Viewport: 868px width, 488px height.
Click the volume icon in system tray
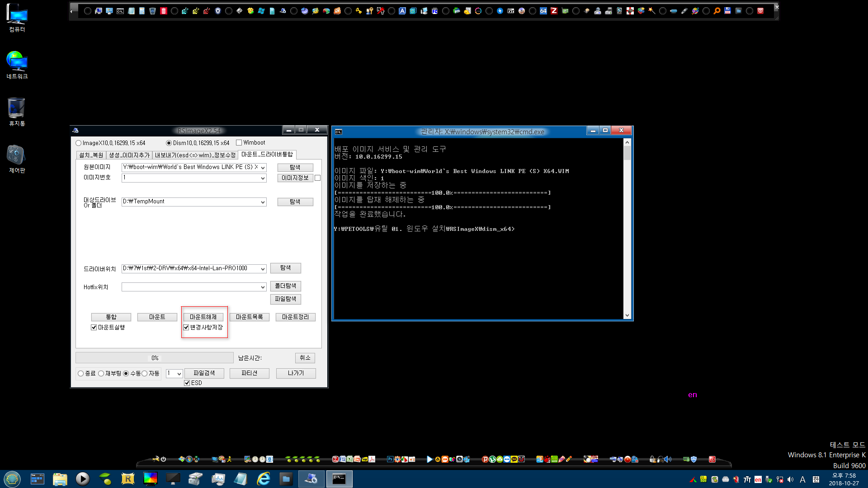(790, 479)
